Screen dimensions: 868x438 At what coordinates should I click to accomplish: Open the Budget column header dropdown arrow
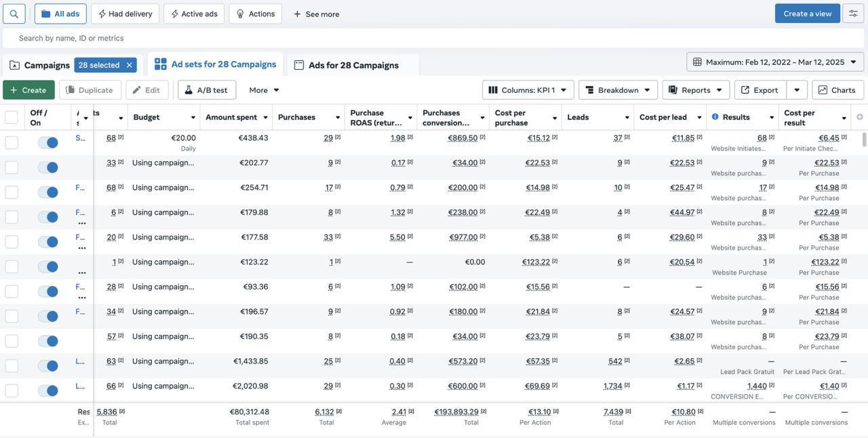[x=193, y=118]
